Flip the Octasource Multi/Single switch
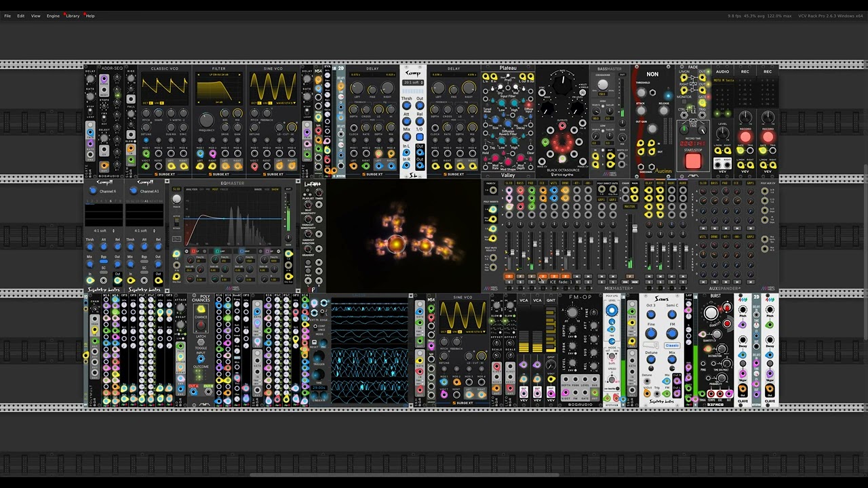 click(x=583, y=92)
